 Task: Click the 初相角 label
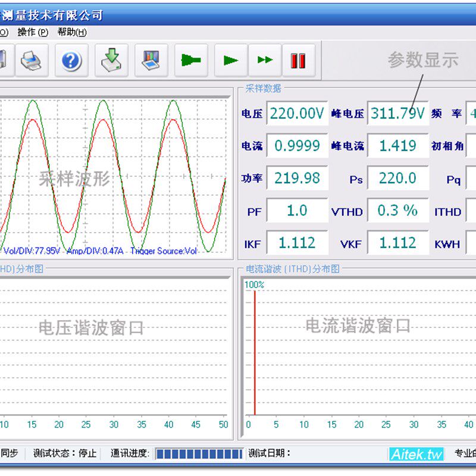(x=447, y=146)
